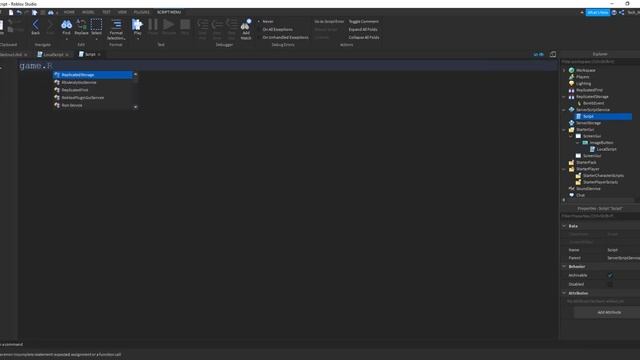Collapse the Behavior section in Properties
This screenshot has height=360, width=640.
click(x=564, y=267)
